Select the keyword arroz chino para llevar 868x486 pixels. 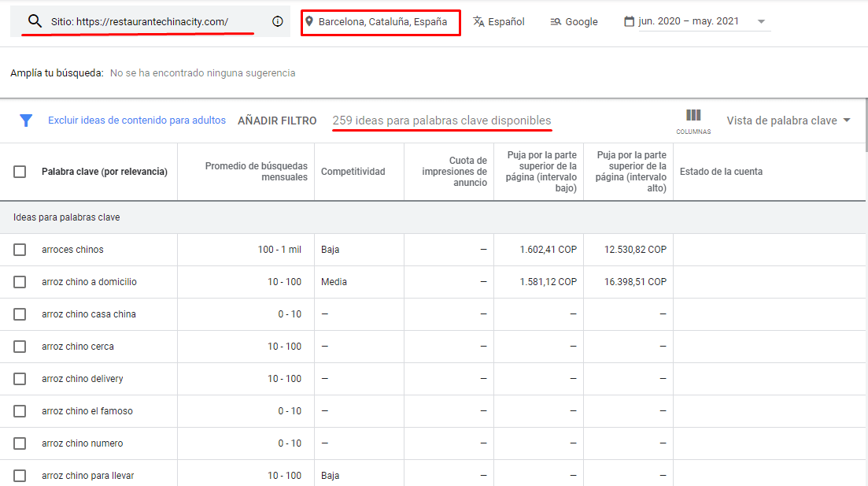[x=20, y=475]
